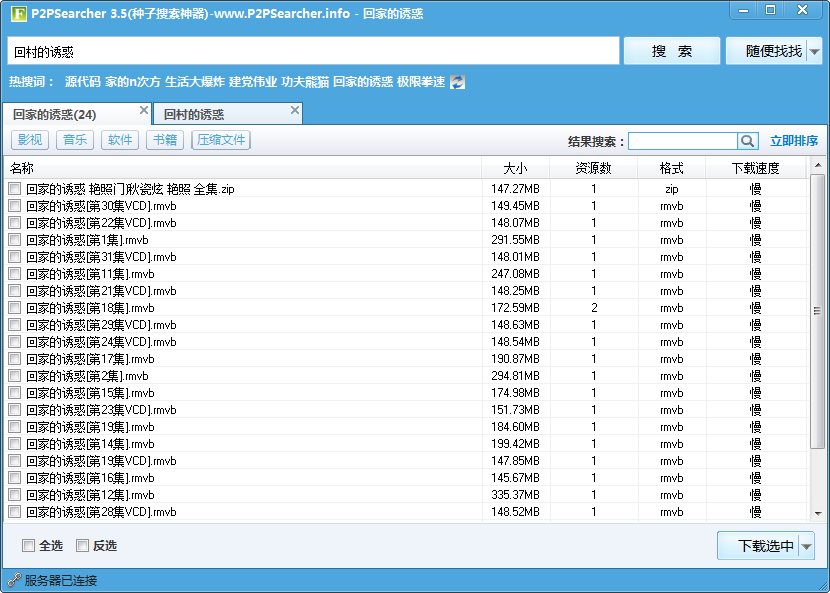
Task: Expand the 随便找找 dropdown arrow
Action: (x=815, y=52)
